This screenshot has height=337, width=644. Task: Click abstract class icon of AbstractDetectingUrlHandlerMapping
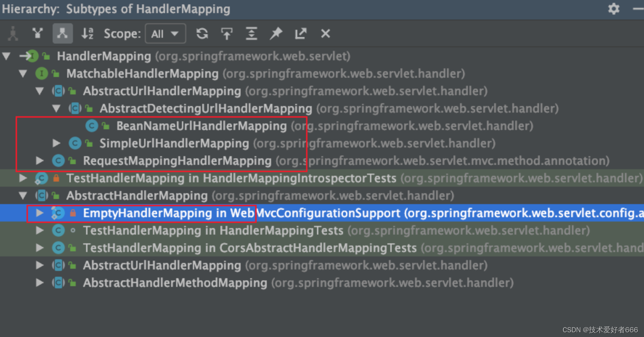point(75,109)
